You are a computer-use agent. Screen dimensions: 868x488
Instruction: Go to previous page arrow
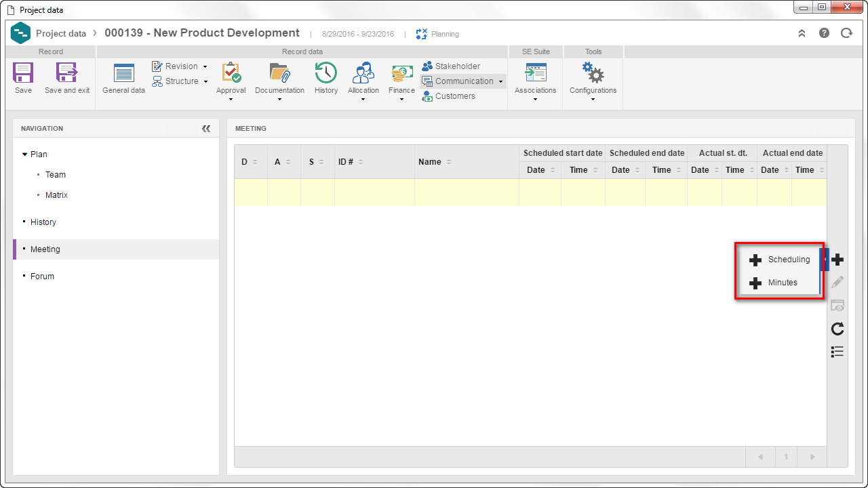coord(760,457)
